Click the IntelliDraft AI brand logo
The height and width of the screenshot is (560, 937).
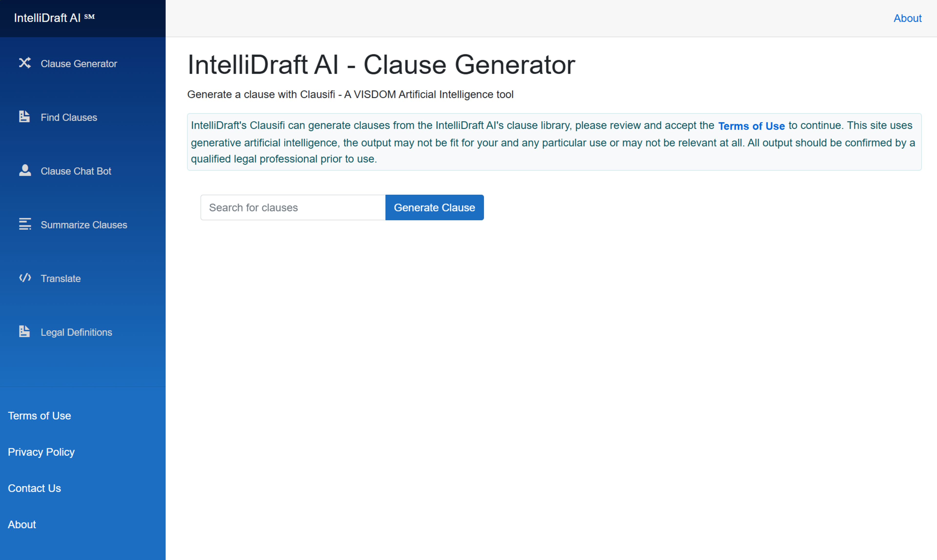pyautogui.click(x=54, y=18)
